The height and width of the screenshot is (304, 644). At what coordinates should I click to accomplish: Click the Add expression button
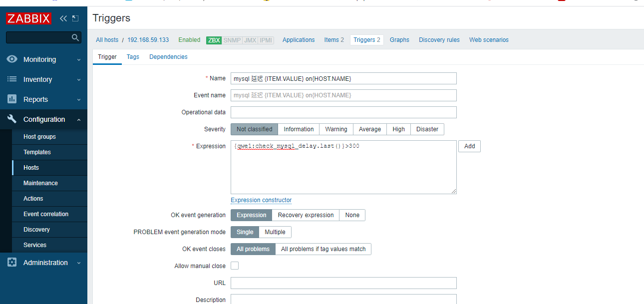[x=469, y=146]
